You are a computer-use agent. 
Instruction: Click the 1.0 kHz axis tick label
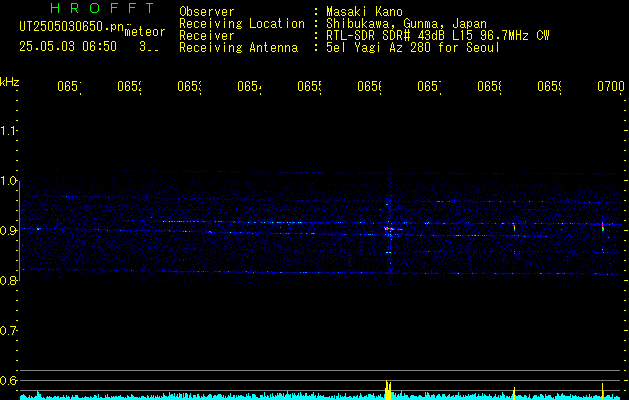click(8, 181)
